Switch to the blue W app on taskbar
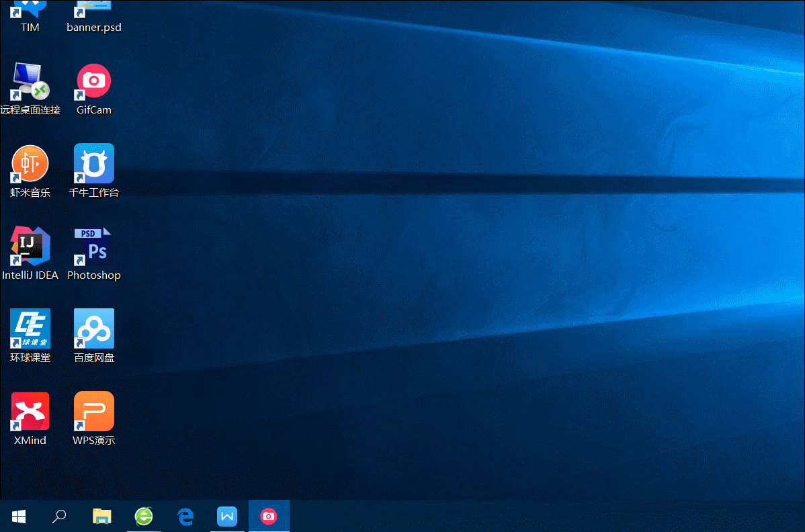This screenshot has width=805, height=532. pos(227,516)
